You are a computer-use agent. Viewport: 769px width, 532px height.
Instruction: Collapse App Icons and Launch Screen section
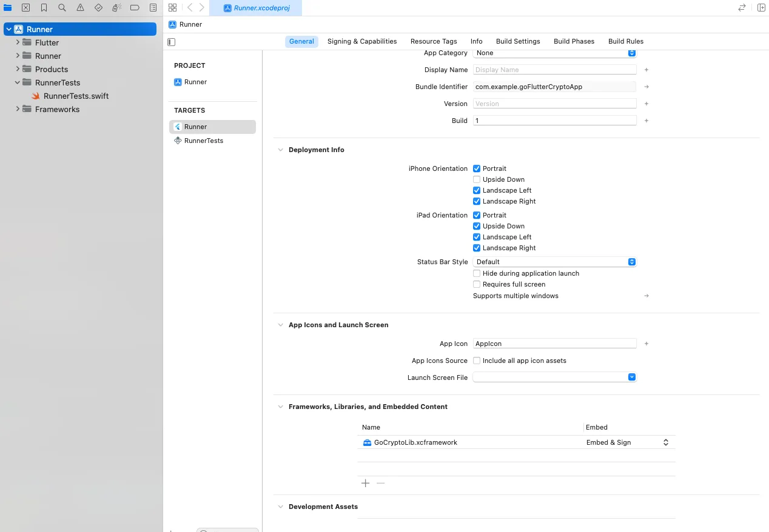click(x=280, y=325)
